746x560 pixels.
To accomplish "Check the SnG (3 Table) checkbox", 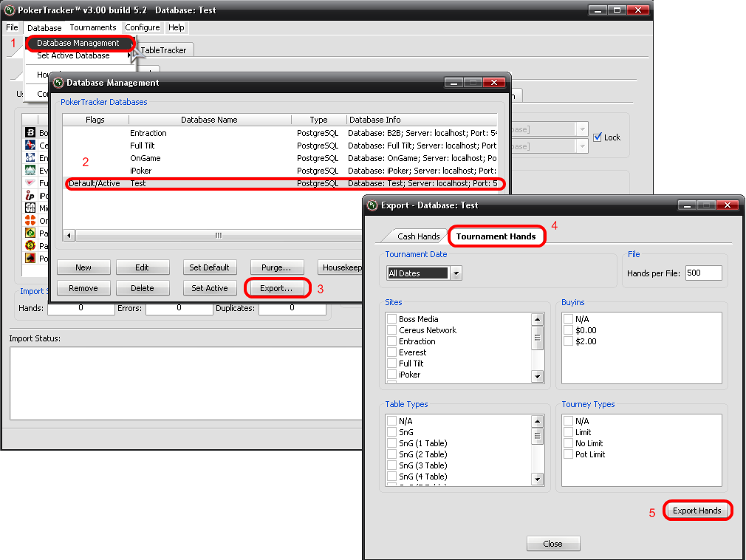I will [392, 465].
